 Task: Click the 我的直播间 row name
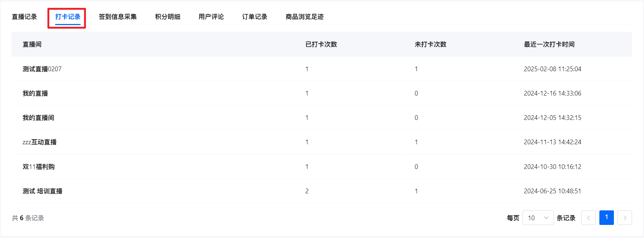pyautogui.click(x=38, y=118)
